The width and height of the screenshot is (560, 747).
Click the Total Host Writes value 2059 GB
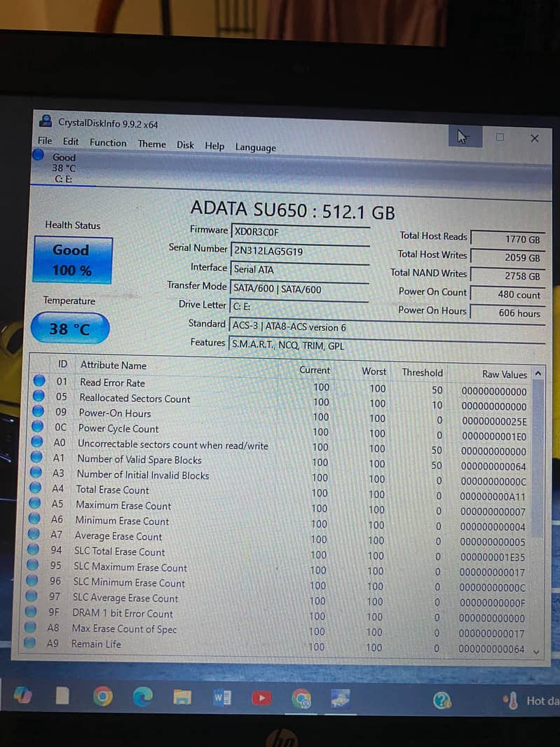pos(507,257)
